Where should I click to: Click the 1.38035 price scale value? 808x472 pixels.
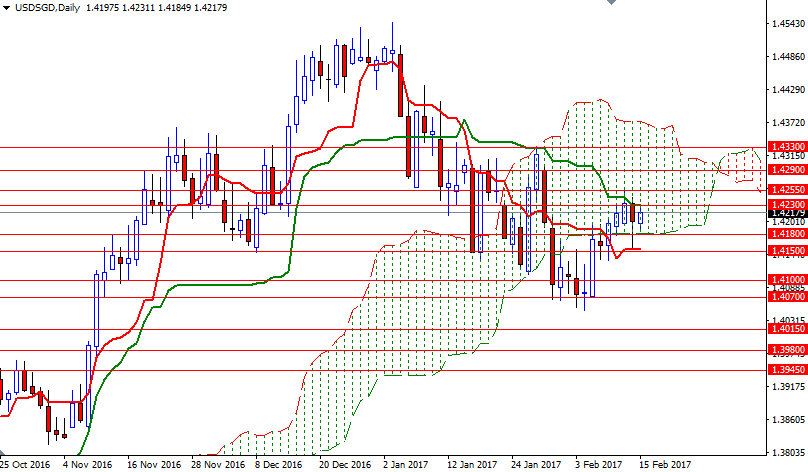[788, 453]
